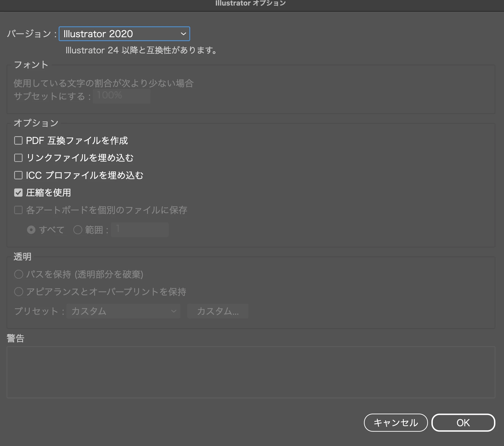
Task: Toggle 各アートボードを個別のファイルに保存 checkbox
Action: (18, 210)
